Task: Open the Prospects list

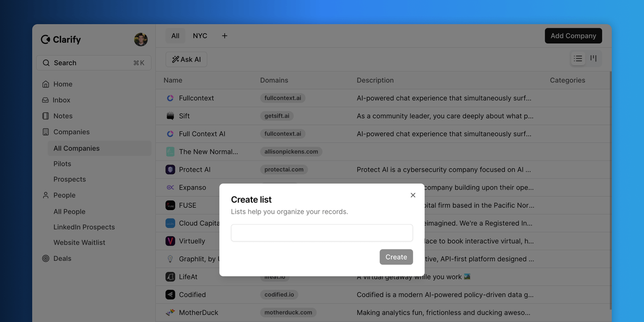Action: coord(70,179)
